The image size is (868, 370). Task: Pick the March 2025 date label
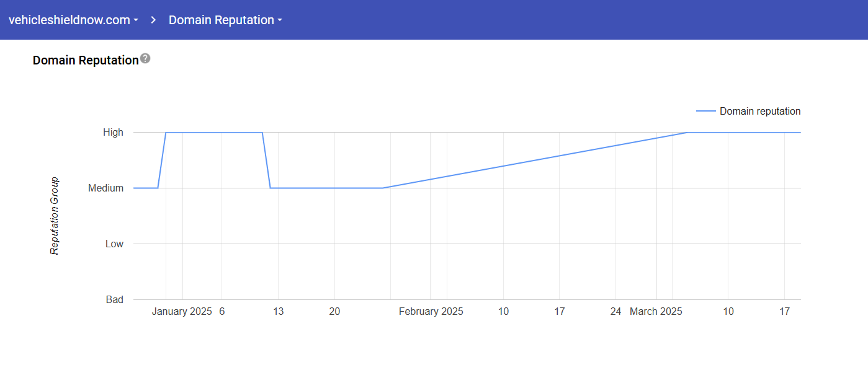(656, 311)
